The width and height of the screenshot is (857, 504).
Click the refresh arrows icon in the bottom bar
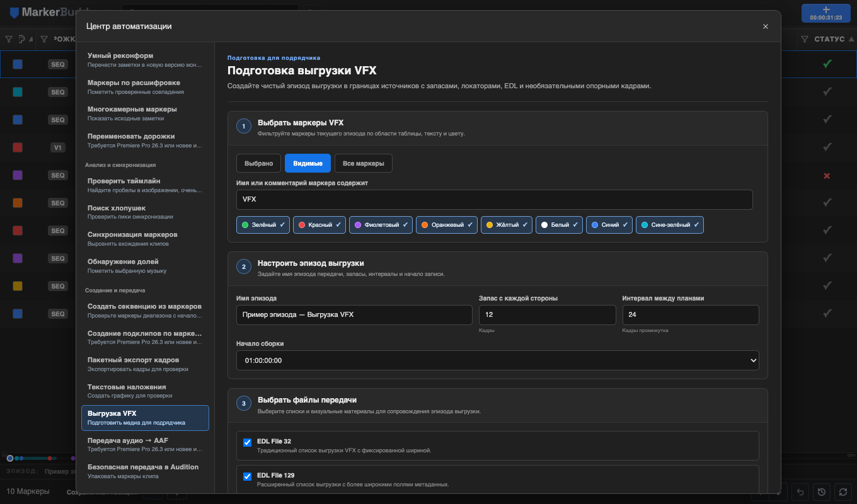[843, 491]
